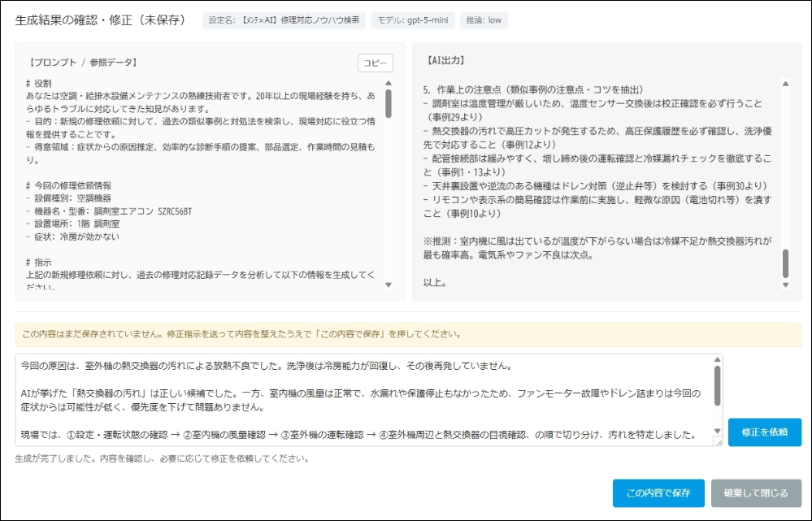Click the prompt panel scrollbar thumb
This screenshot has width=812, height=521.
(389, 103)
